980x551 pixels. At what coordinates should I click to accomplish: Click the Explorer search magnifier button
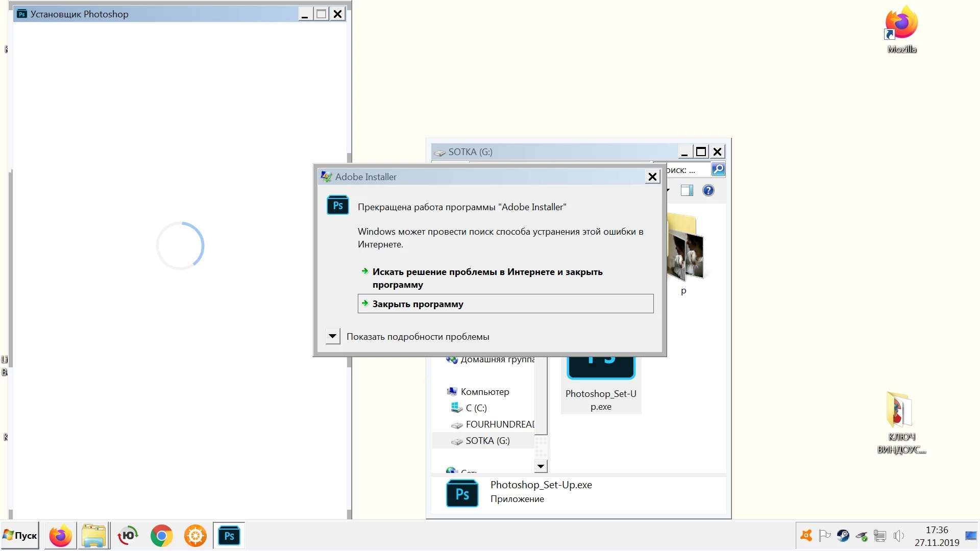(718, 169)
